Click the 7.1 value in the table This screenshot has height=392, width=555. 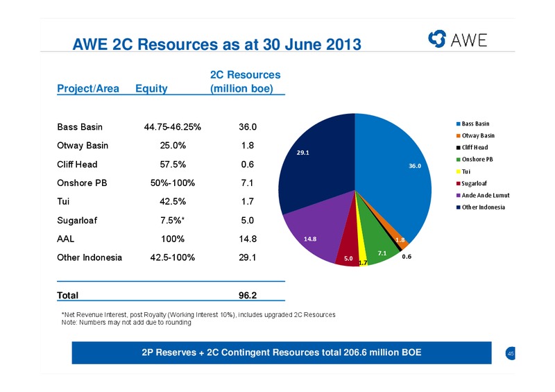tap(248, 183)
